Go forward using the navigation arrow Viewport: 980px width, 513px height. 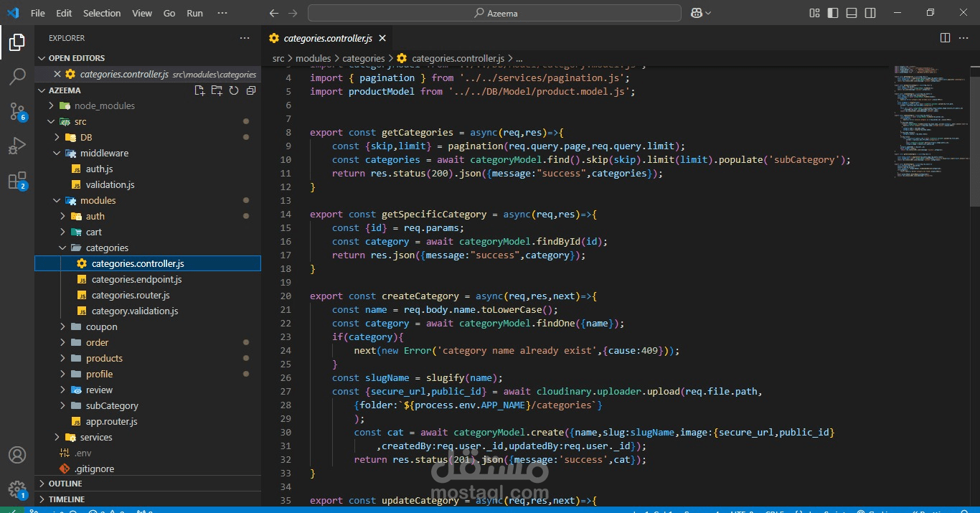(x=292, y=13)
